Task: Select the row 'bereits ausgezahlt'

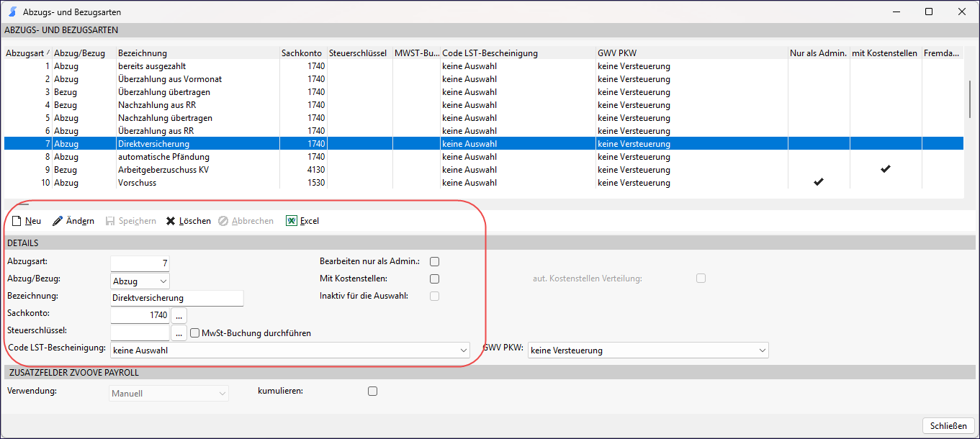Action: pyautogui.click(x=484, y=66)
